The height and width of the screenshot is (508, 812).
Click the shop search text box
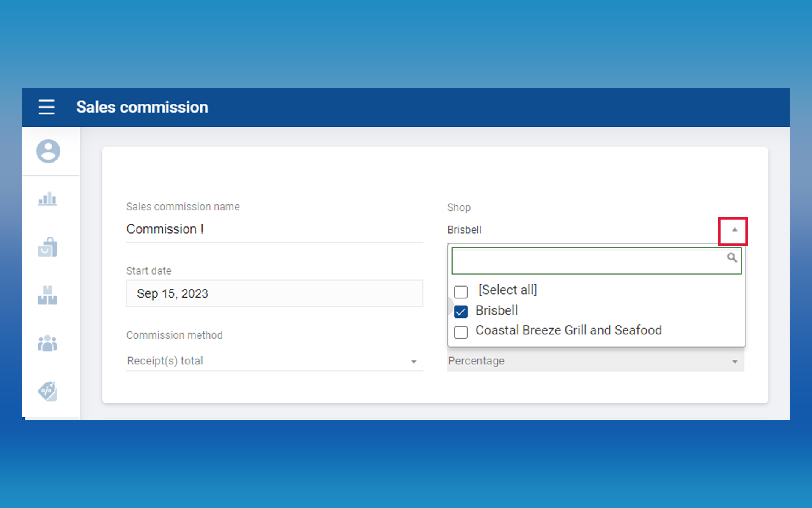coord(588,261)
